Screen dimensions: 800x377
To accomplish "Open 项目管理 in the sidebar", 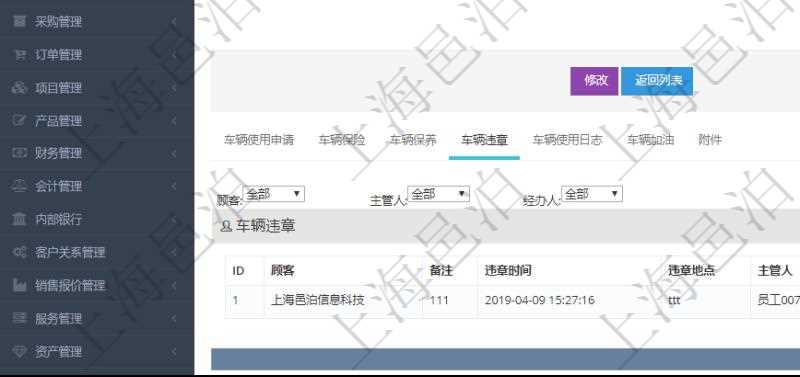I will point(58,88).
